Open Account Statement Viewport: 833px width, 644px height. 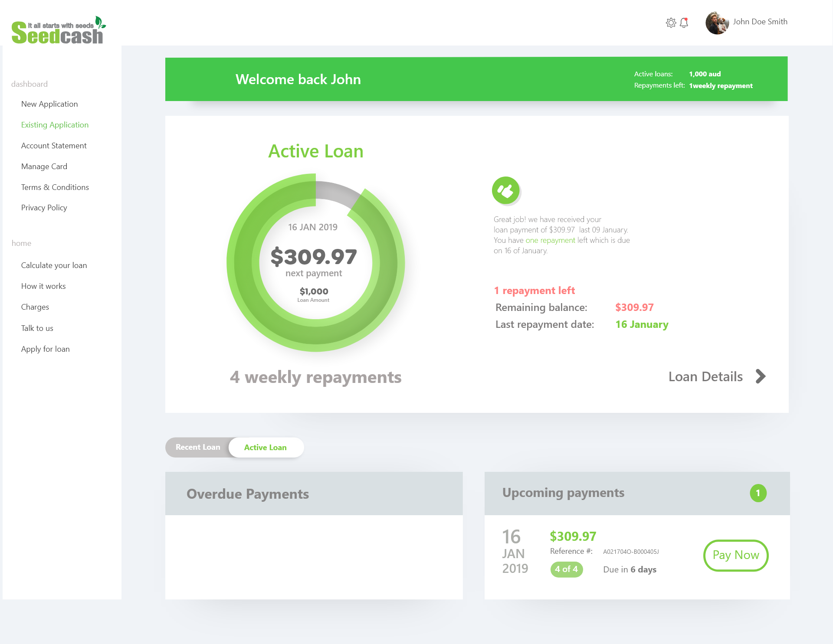54,146
